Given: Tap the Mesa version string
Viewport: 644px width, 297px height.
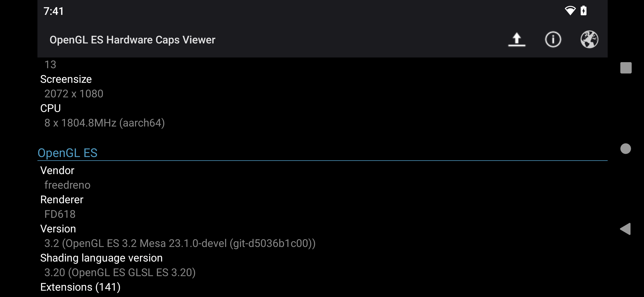Looking at the screenshot, I should point(180,243).
